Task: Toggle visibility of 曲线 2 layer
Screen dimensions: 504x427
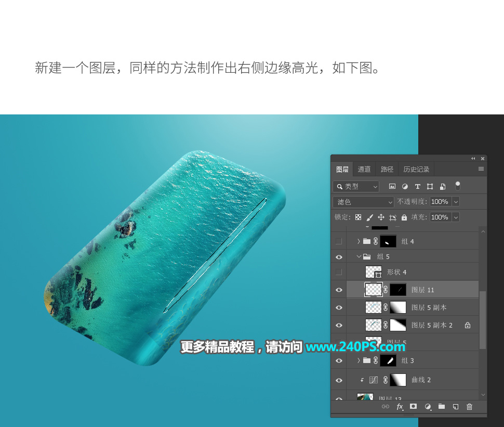Action: coord(339,380)
